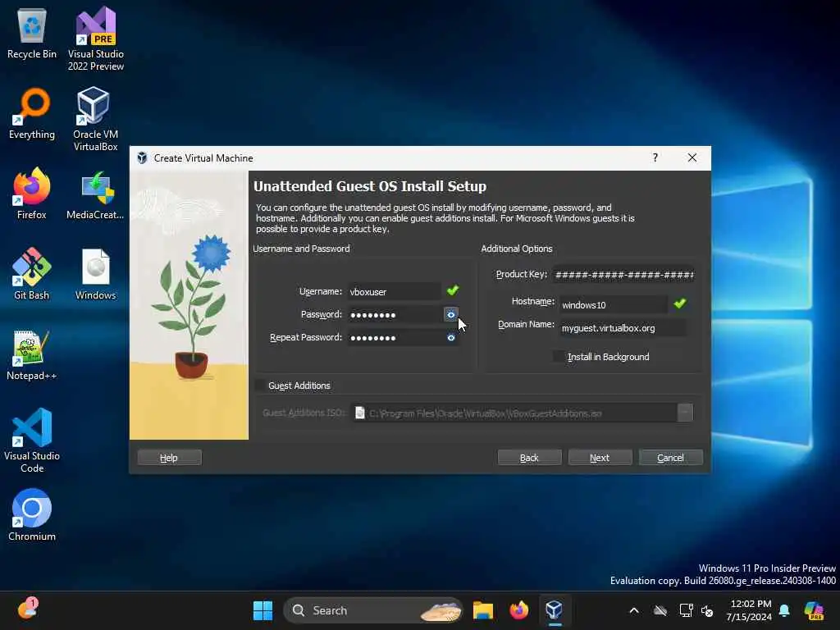
Task: Click the VirtualBox icon in dialog title bar
Action: point(142,158)
